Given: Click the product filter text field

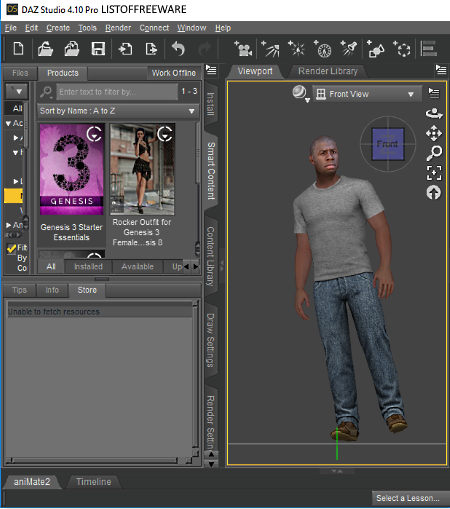Looking at the screenshot, I should (x=117, y=92).
